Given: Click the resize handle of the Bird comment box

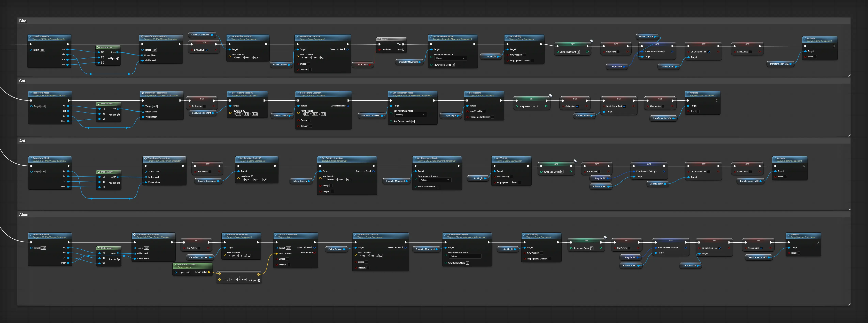Looking at the screenshot, I should [849, 75].
